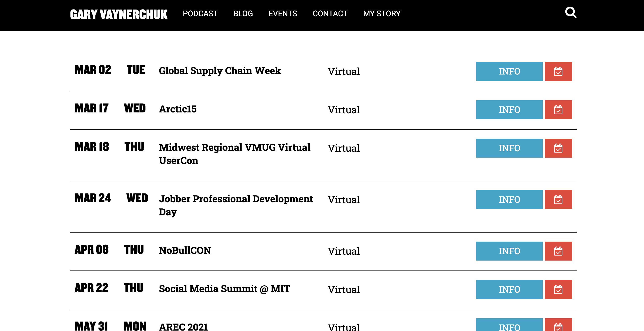The image size is (644, 331).
Task: Open INFO for Midwest Regional VMUG UserCon
Action: point(509,148)
